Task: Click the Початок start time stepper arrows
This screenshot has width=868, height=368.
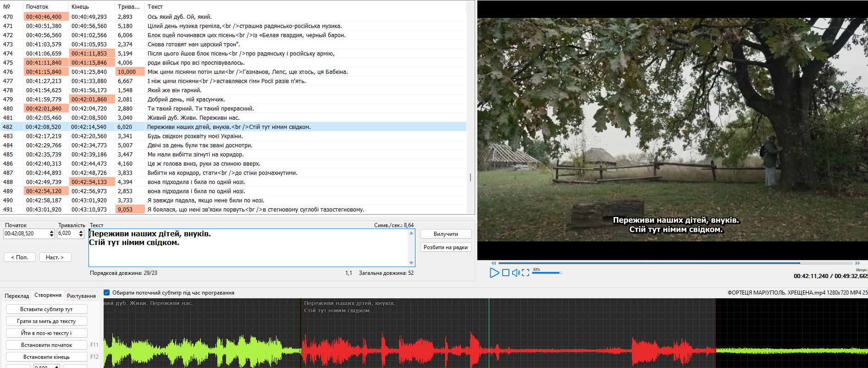Action: (51, 234)
